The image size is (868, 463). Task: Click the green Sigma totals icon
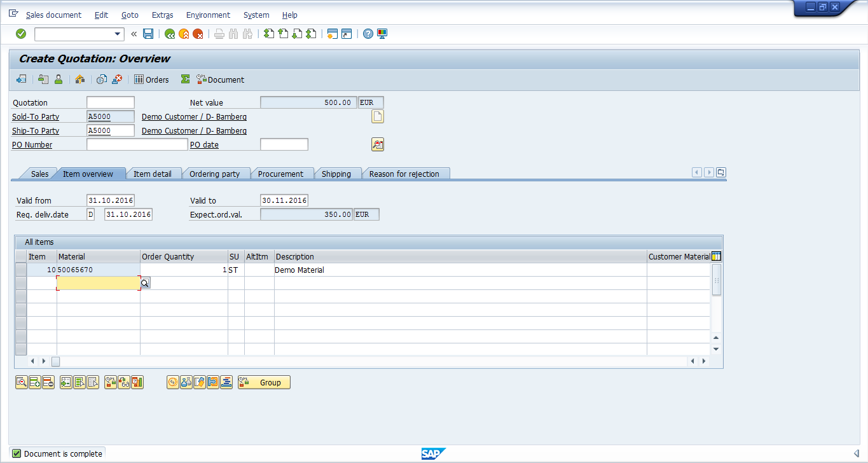tap(185, 79)
